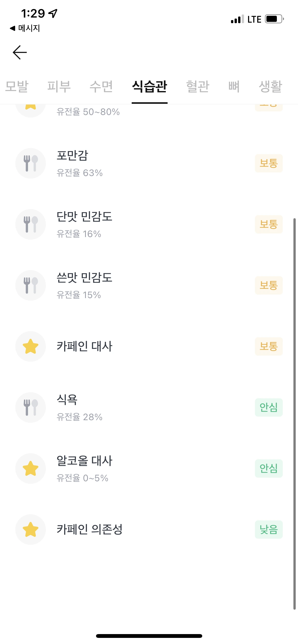Tap the fork-and-spoon icon beside 포만감
The image size is (298, 644).
pyautogui.click(x=31, y=163)
